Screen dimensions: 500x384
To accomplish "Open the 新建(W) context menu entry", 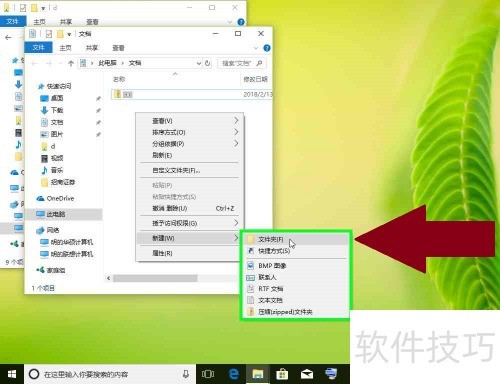I will pos(190,238).
